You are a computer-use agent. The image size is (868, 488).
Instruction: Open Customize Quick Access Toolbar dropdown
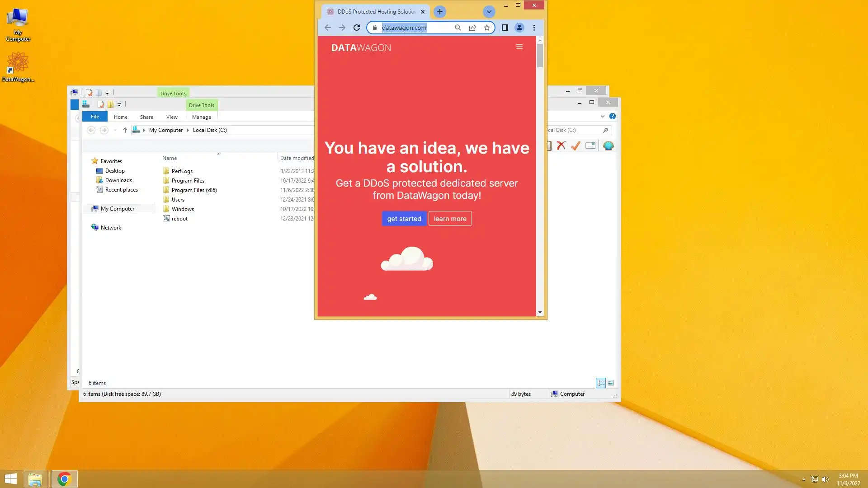tap(119, 105)
